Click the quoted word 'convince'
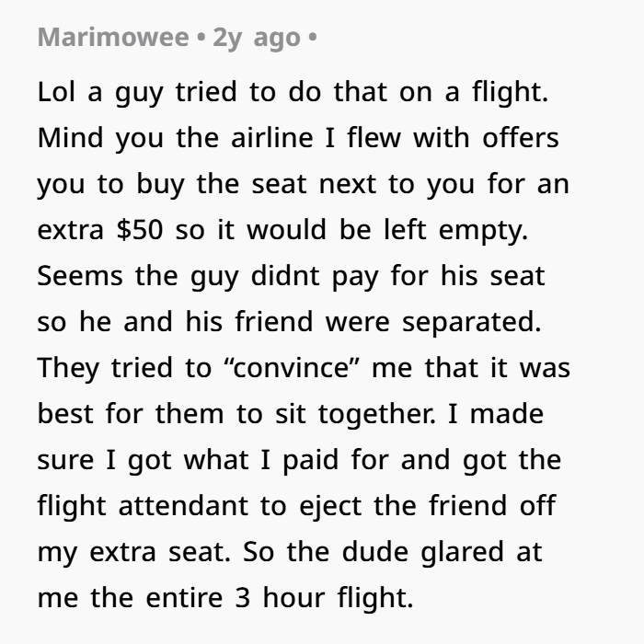The height and width of the screenshot is (644, 644). tap(293, 368)
